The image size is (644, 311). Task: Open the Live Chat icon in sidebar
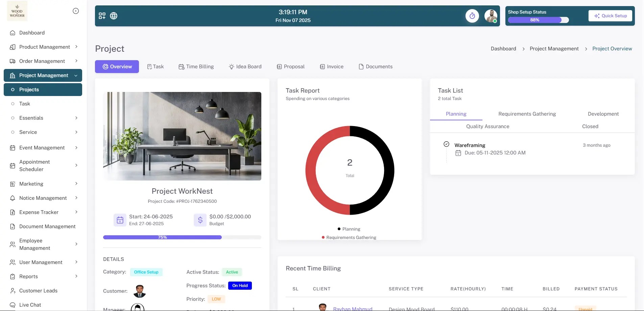pos(12,305)
